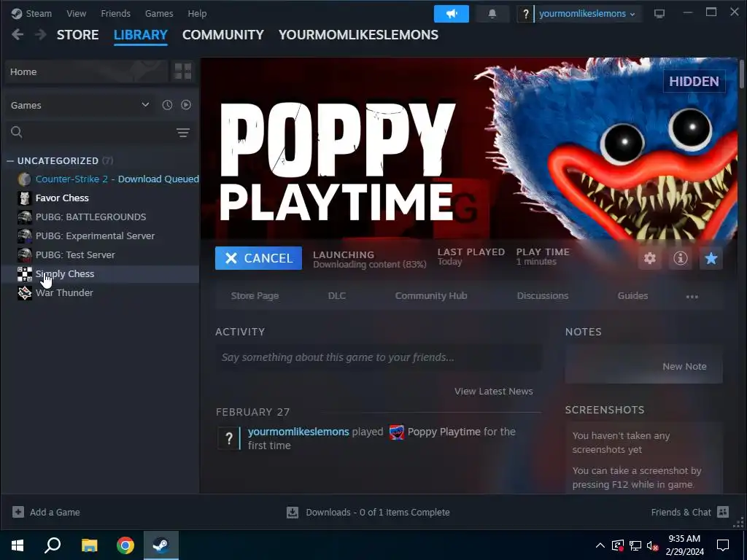Toggle the sort by recent activity clock icon
Image resolution: width=747 pixels, height=560 pixels.
(x=167, y=105)
